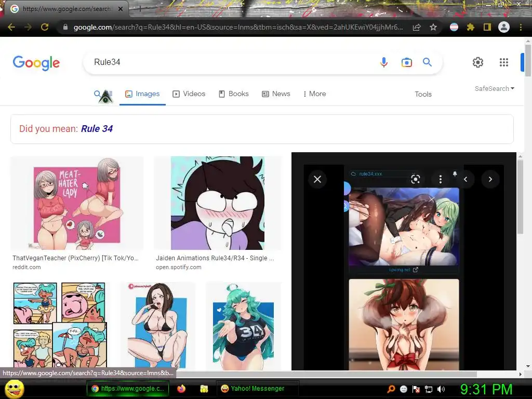Switch to the News tab

276,94
